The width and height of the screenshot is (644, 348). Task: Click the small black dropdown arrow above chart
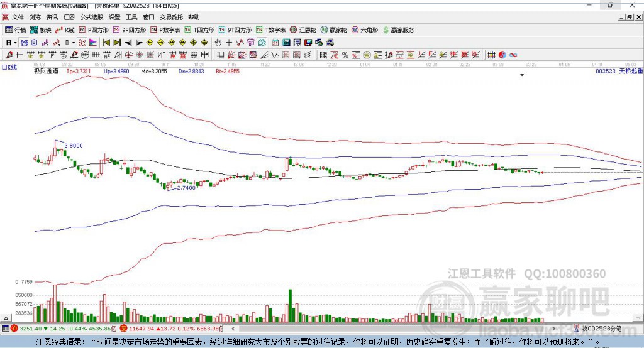click(522, 75)
